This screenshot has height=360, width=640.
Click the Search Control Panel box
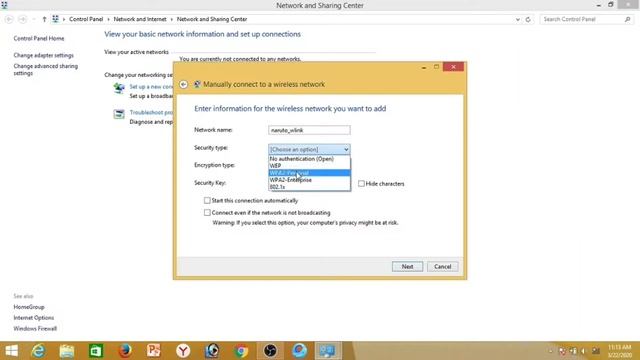(586, 19)
